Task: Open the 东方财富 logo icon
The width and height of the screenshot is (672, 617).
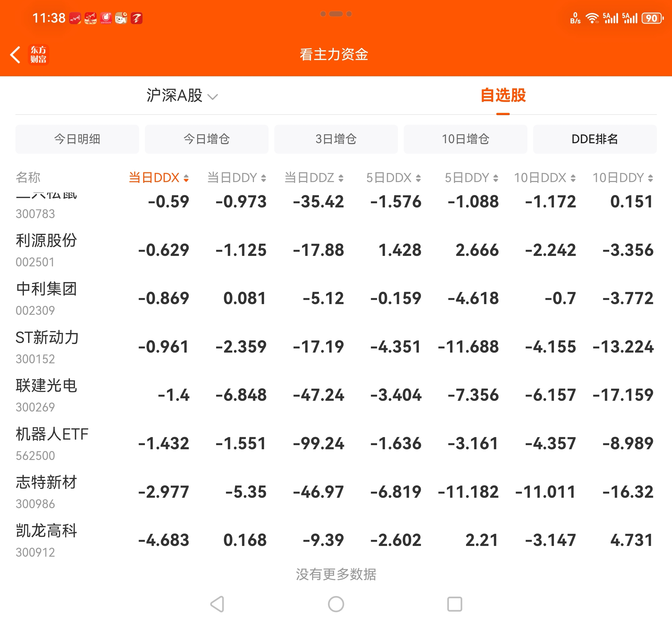Action: [38, 55]
